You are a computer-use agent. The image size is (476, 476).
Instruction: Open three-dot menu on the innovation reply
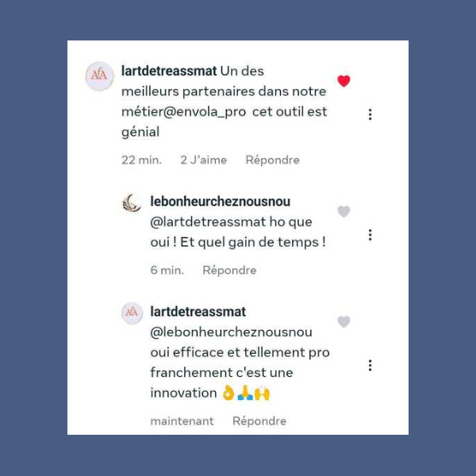[370, 365]
